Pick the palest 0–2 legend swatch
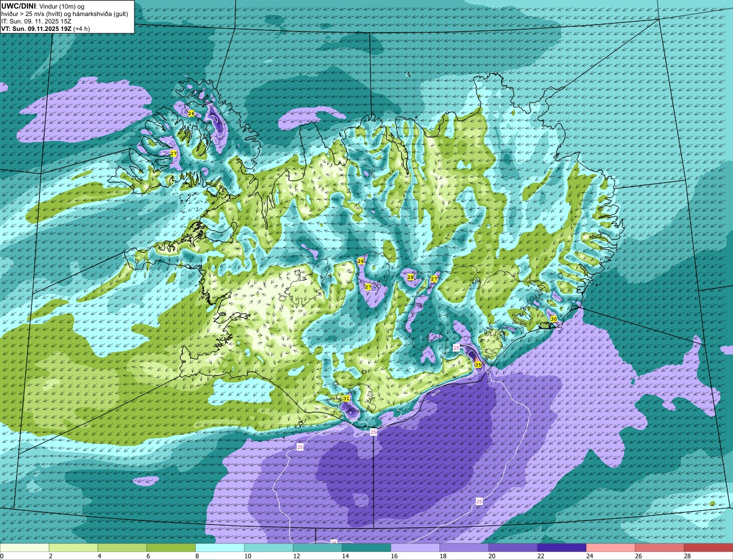Image resolution: width=733 pixels, height=560 pixels. tap(25, 547)
